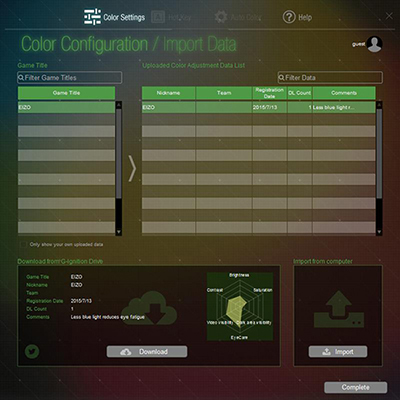
Task: Click data list scrollbar up arrow
Action: point(379,105)
